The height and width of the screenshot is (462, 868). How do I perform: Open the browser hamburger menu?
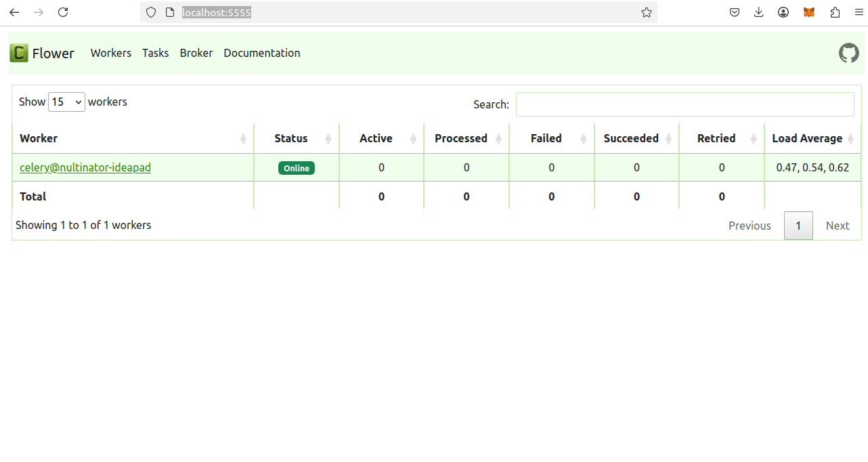pos(859,12)
